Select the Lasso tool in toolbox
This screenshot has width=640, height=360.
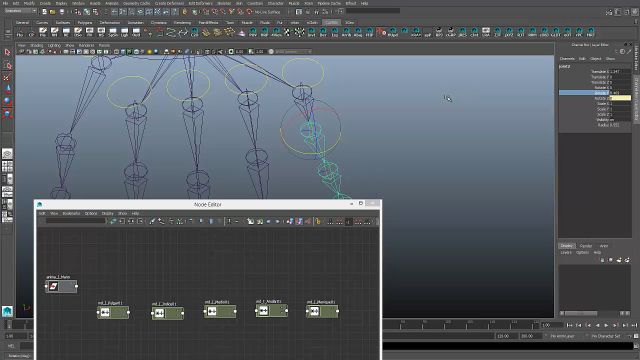pos(7,65)
